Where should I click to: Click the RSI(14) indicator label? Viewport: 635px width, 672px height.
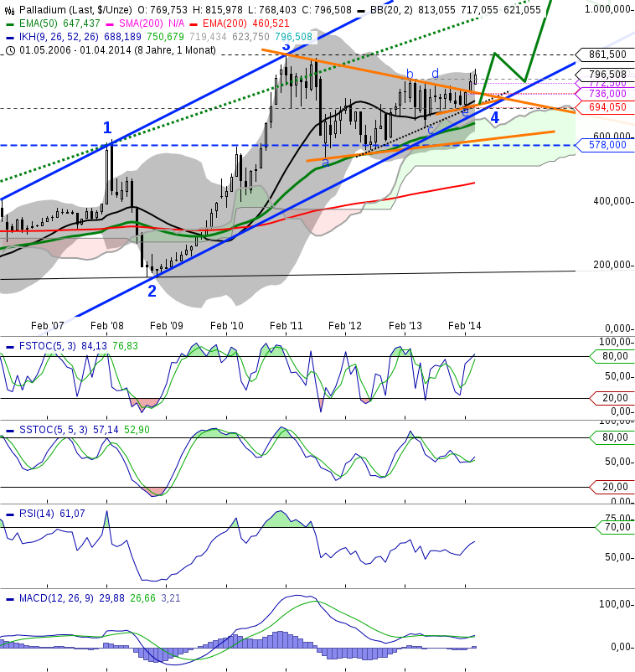click(x=36, y=513)
